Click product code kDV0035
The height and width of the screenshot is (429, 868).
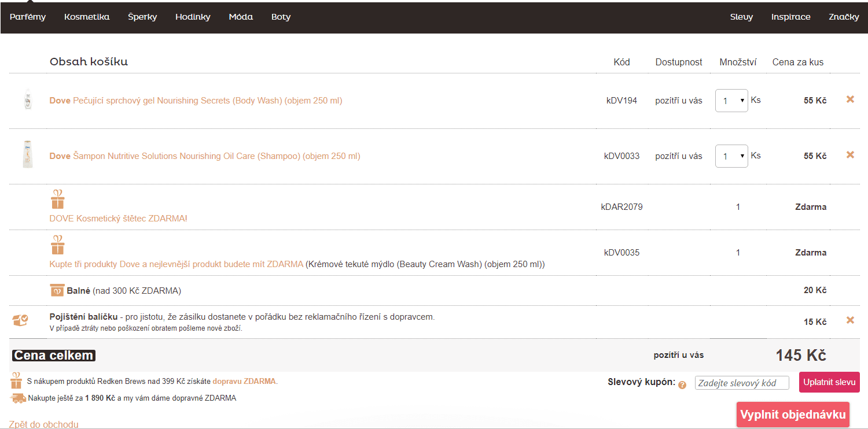click(621, 253)
